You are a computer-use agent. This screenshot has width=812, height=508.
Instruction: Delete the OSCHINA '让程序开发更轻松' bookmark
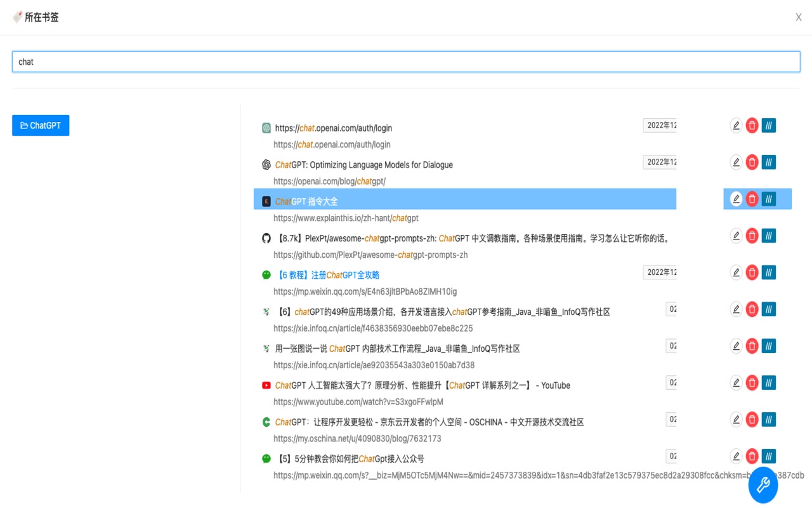click(x=752, y=420)
